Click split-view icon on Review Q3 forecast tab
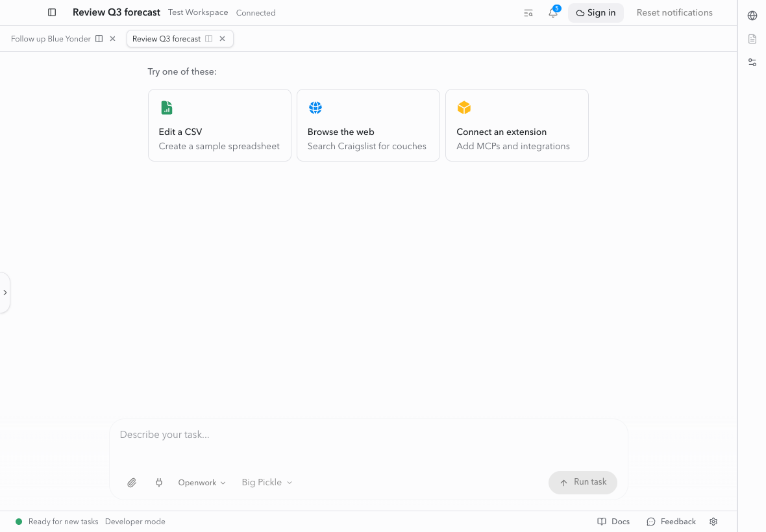The image size is (766, 532). [x=208, y=39]
